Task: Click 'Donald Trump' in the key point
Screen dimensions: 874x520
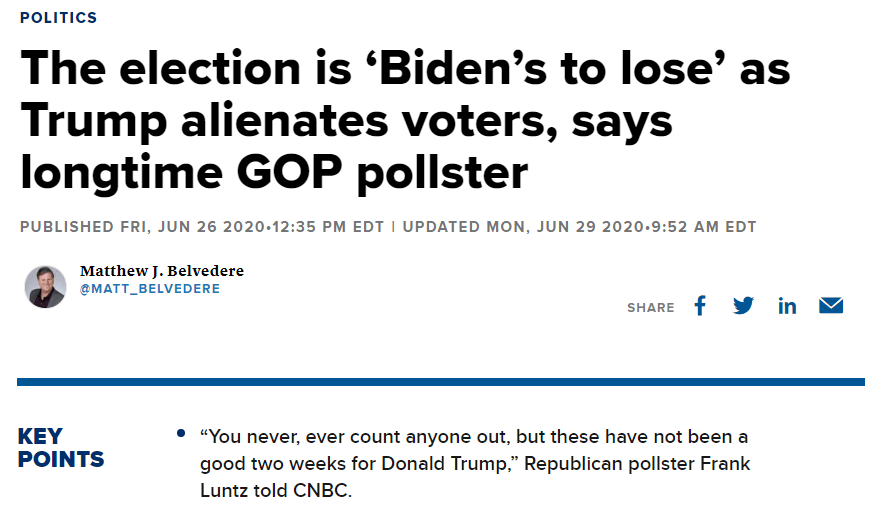Action: click(462, 465)
